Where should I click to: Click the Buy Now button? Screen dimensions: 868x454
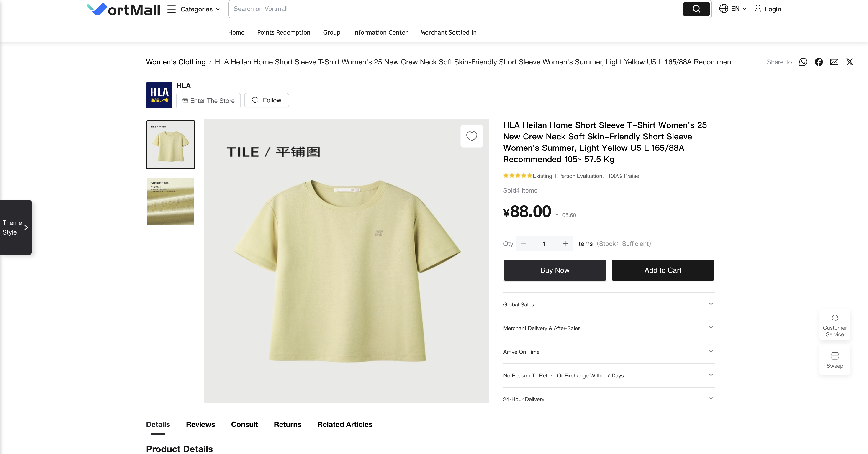[x=555, y=270]
